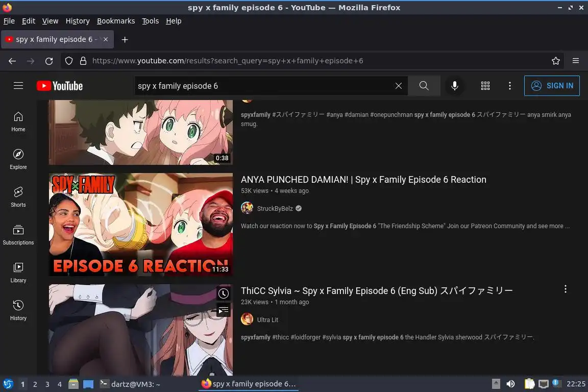Open the clipboard tray icon
The image size is (588, 392).
click(529, 384)
